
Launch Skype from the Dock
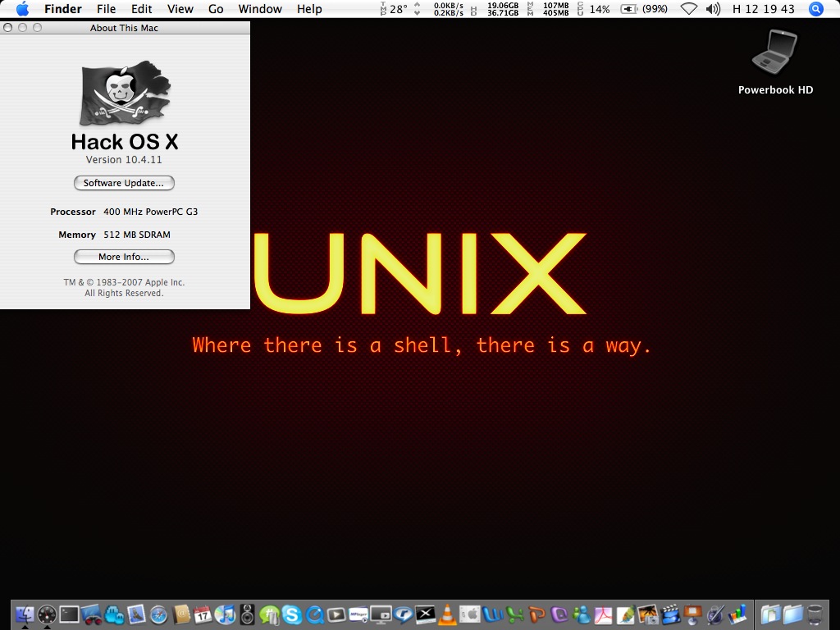(x=291, y=614)
